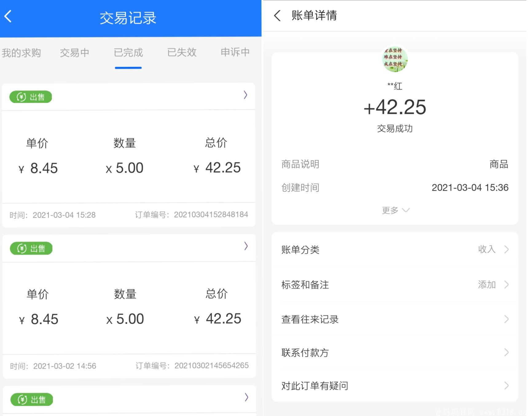Viewport: 532px width, 416px height.
Task: Expand 更多 to show more bill details
Action: 396,210
